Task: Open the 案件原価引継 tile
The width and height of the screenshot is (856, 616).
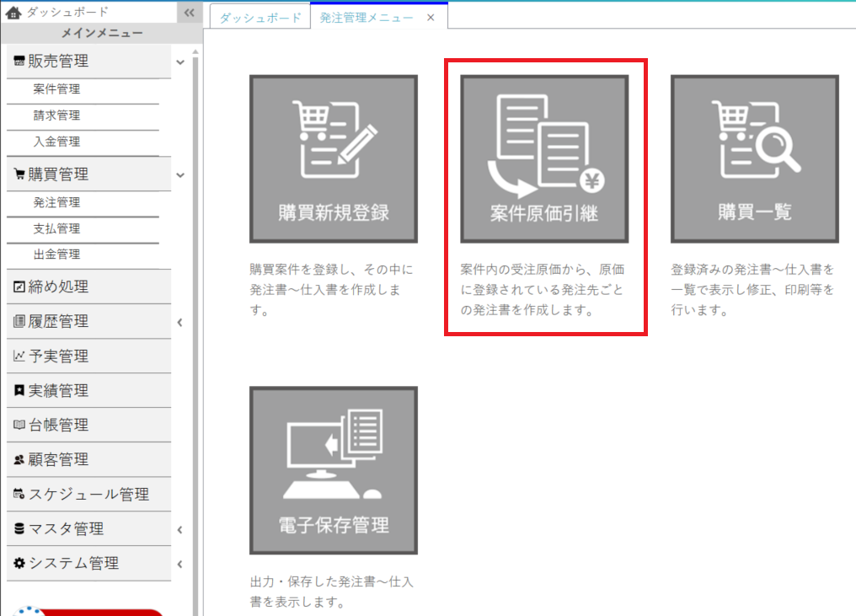Action: click(x=544, y=159)
